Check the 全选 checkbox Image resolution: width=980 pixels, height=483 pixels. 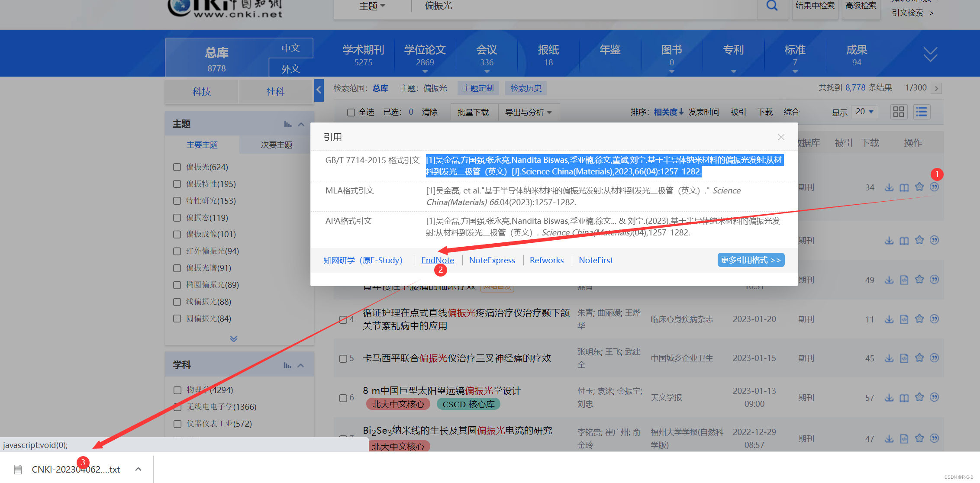pos(351,113)
